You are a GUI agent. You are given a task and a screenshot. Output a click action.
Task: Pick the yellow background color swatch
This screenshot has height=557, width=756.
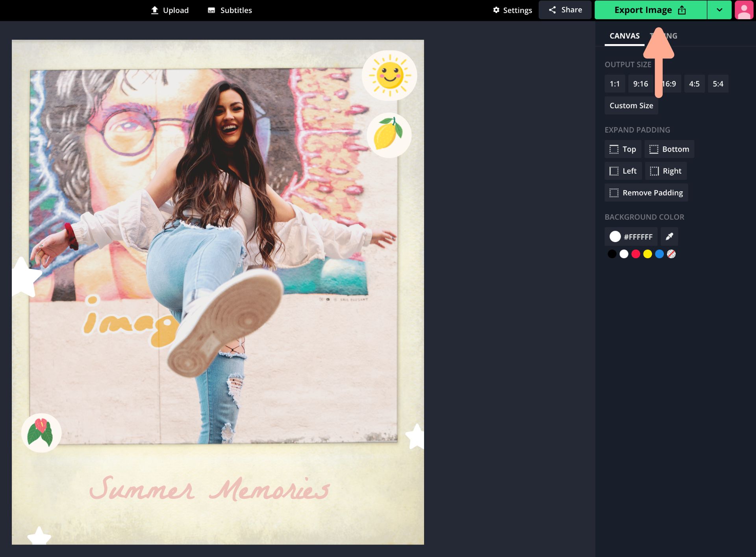[x=647, y=254]
